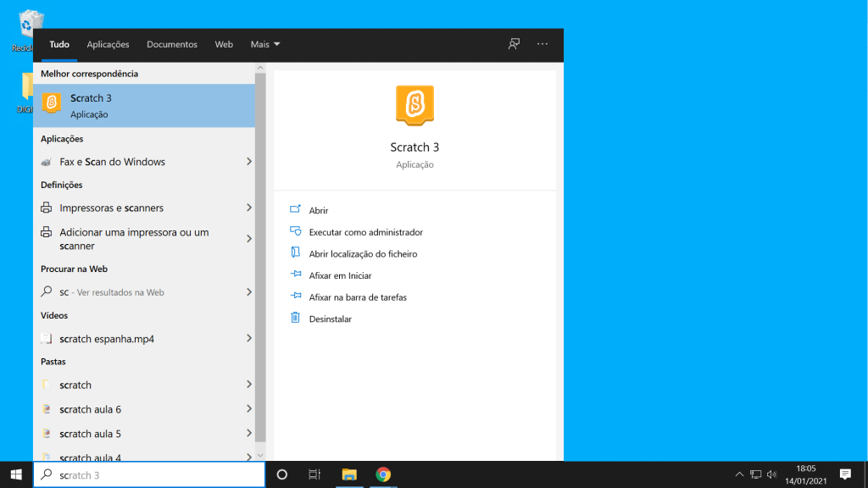Click the search box with scratch 3
Screen dimensions: 868x488
(149, 474)
